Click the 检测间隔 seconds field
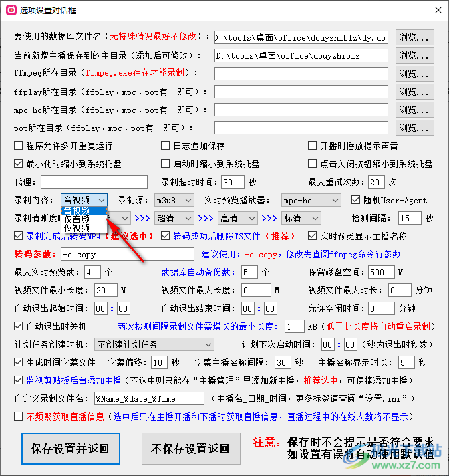The height and width of the screenshot is (476, 449). tap(410, 218)
